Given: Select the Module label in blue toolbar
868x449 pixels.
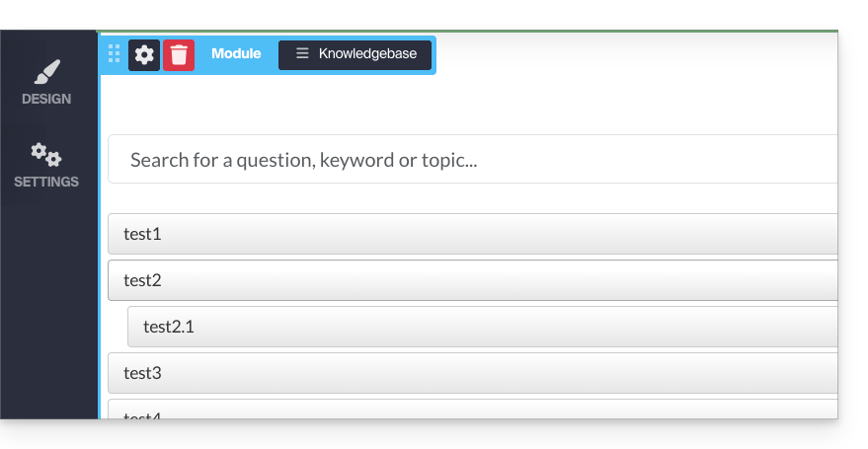Looking at the screenshot, I should (236, 54).
